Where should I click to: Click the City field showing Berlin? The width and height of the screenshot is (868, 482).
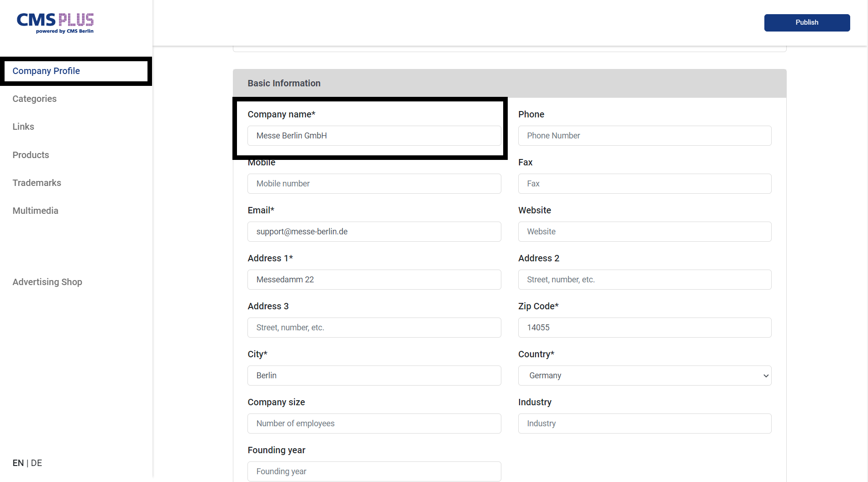tap(374, 376)
